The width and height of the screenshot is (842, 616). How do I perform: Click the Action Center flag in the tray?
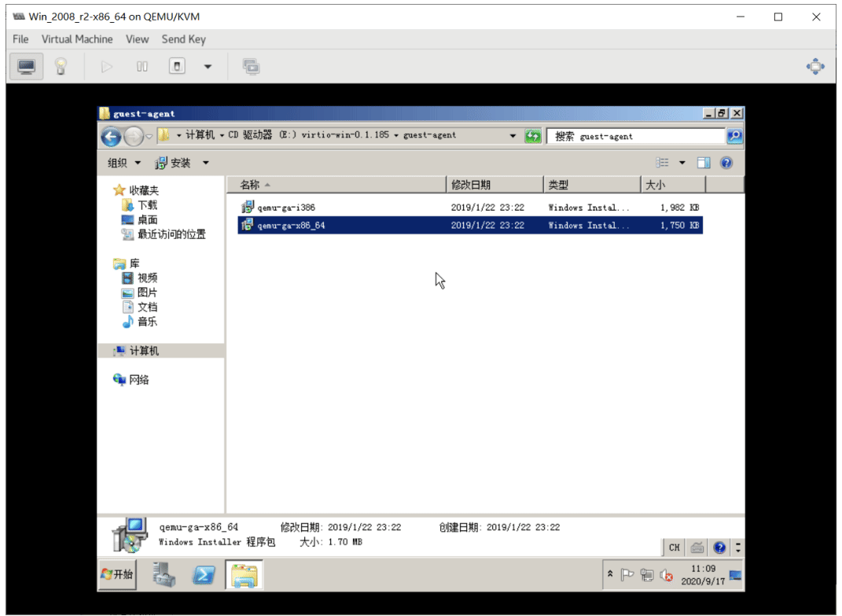coord(626,574)
